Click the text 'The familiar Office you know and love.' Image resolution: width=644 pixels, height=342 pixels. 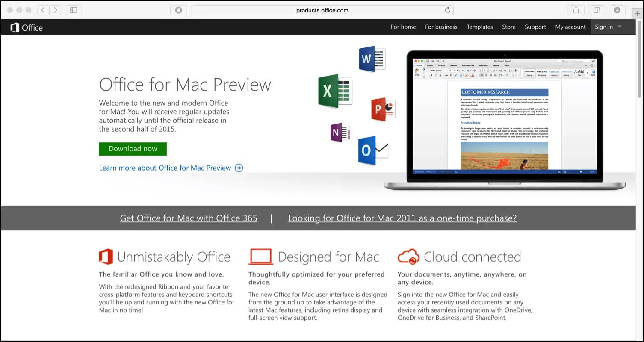[x=162, y=274]
